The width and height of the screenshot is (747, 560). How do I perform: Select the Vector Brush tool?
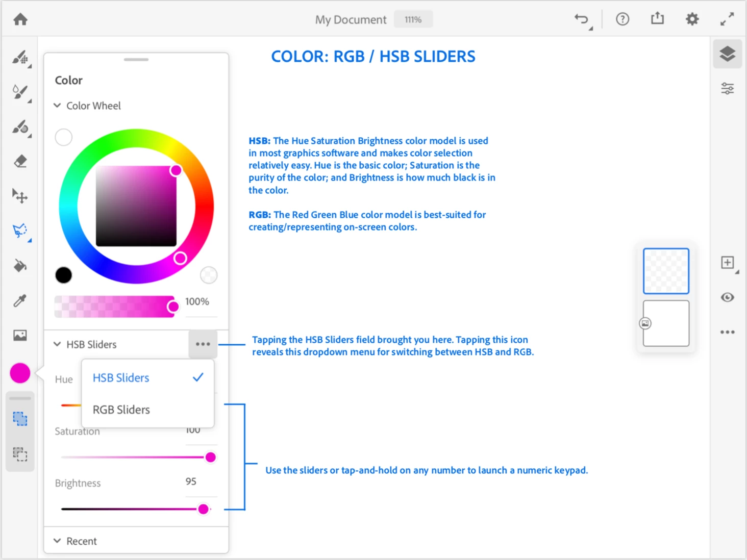pos(20,127)
